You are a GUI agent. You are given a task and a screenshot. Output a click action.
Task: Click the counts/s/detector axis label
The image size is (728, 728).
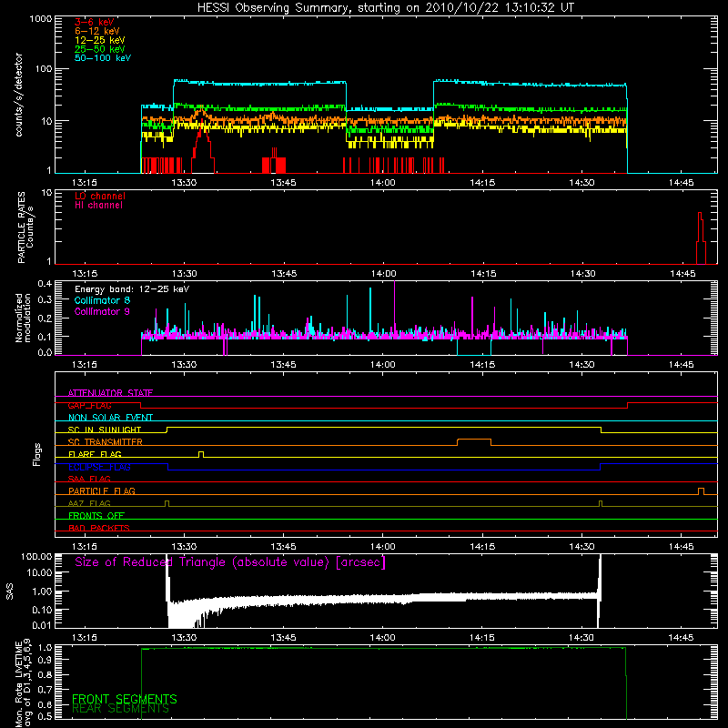[x=18, y=95]
